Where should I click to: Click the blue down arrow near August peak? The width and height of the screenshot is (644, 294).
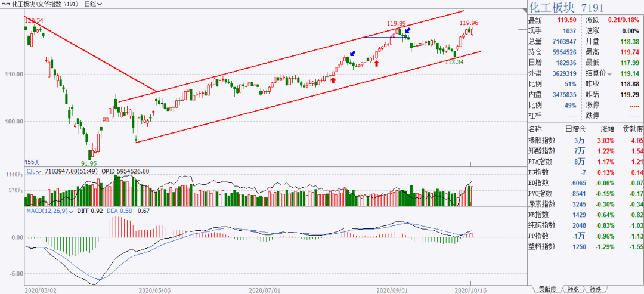352,54
